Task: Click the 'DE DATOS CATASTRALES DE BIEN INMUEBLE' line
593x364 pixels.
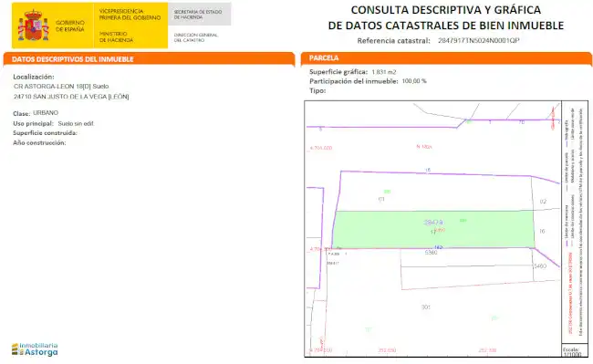Action: [x=446, y=26]
